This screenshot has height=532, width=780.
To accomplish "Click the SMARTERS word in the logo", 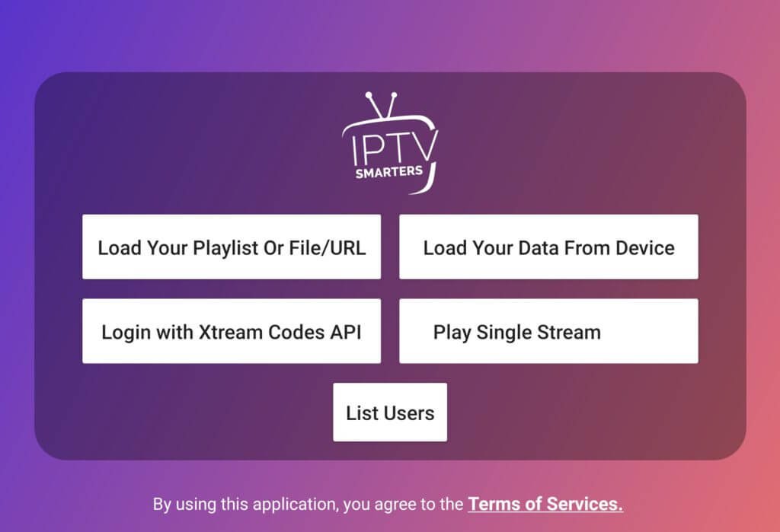I will point(389,172).
